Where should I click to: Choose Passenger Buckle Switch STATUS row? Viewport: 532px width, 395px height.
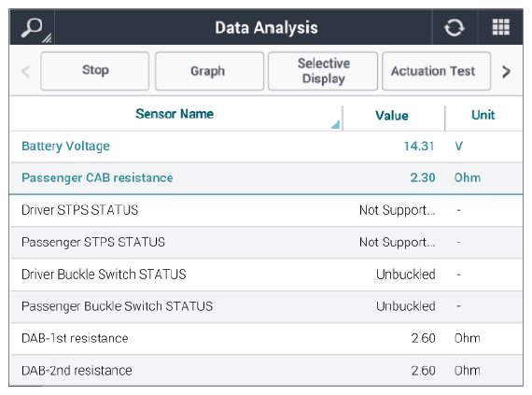point(266,306)
